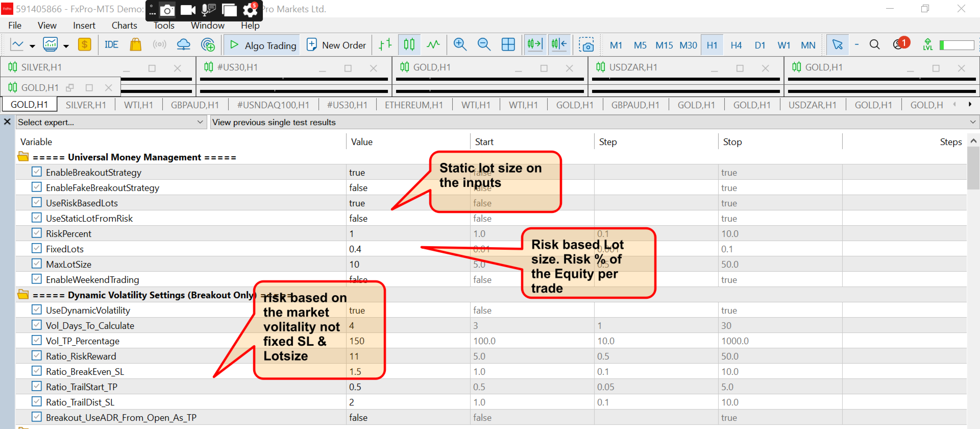980x429 pixels.
Task: Open the MetaEditor IDE
Action: (111, 45)
